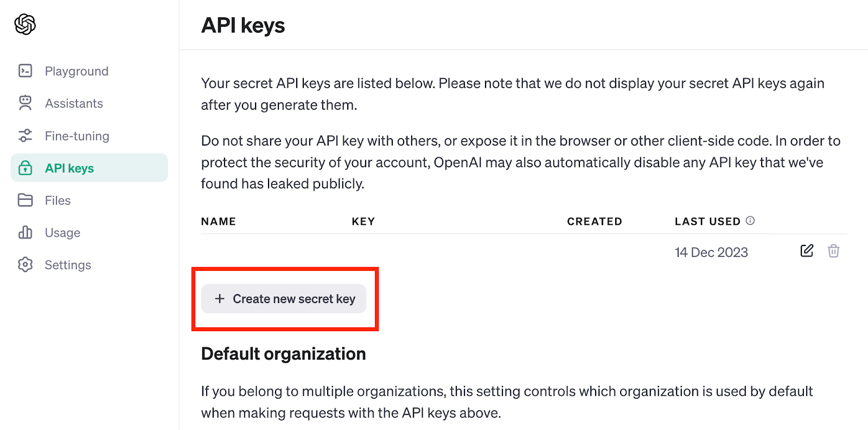Click the Last Used info icon
The width and height of the screenshot is (868, 430).
click(x=750, y=220)
